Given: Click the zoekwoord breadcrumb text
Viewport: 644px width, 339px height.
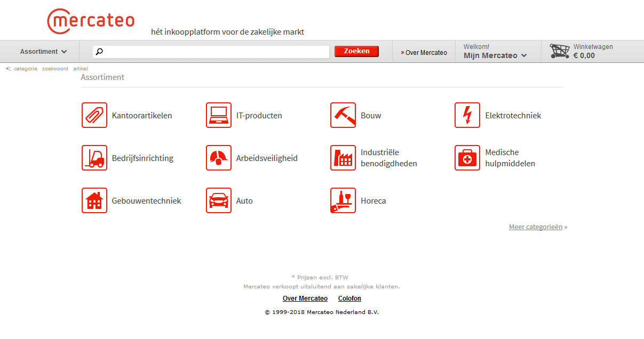Looking at the screenshot, I should coord(55,69).
